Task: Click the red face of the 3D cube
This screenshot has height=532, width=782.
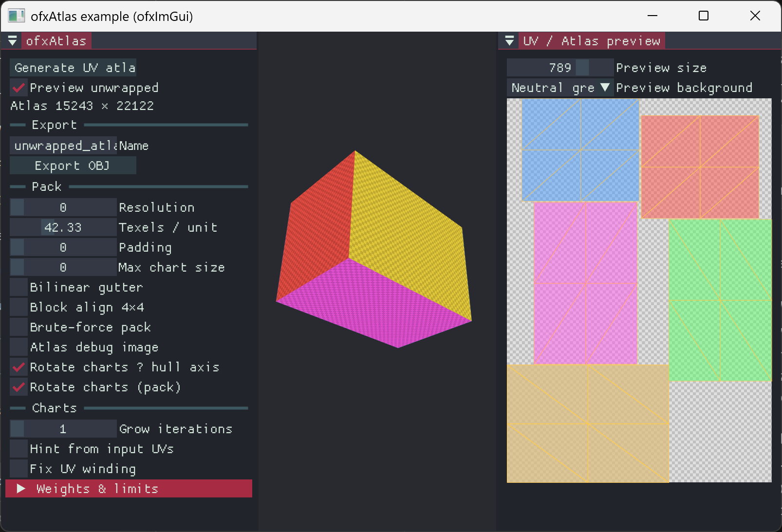Action: coord(319,229)
